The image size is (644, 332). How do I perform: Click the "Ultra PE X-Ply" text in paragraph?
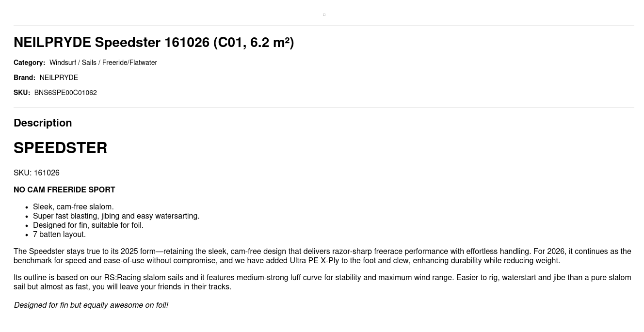pos(314,261)
